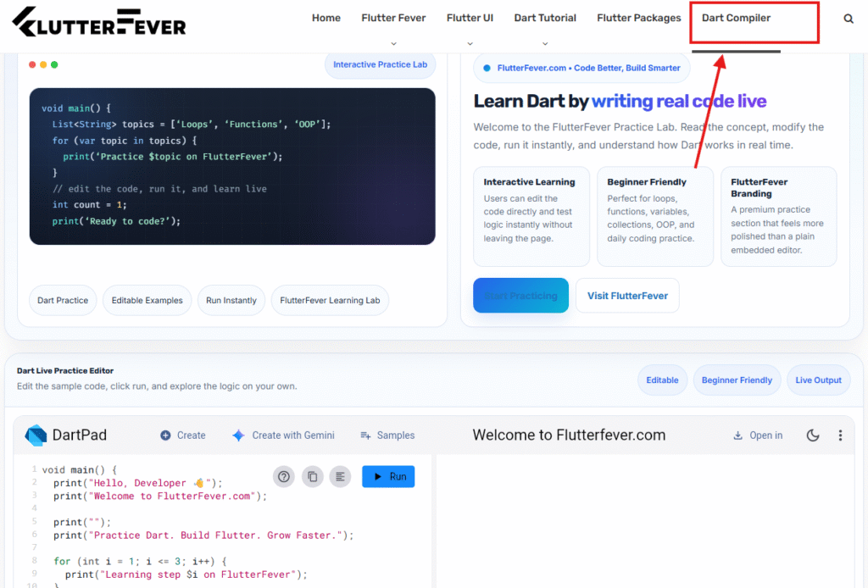Viewport: 868px width, 588px height.
Task: Toggle DartPad dark mode moon icon
Action: 812,435
